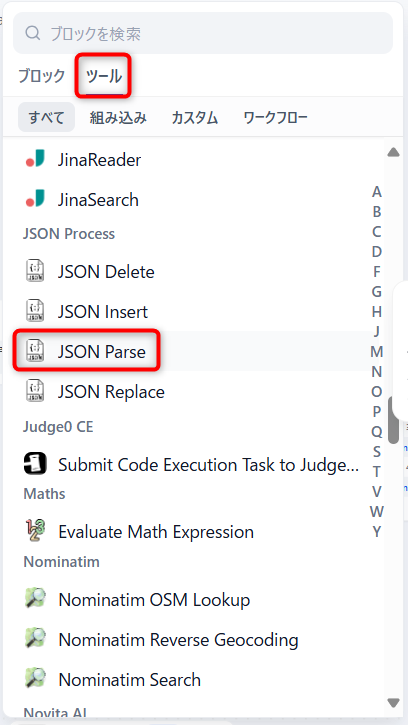Image resolution: width=408 pixels, height=725 pixels.
Task: Jump to letter Y in index
Action: 377,532
